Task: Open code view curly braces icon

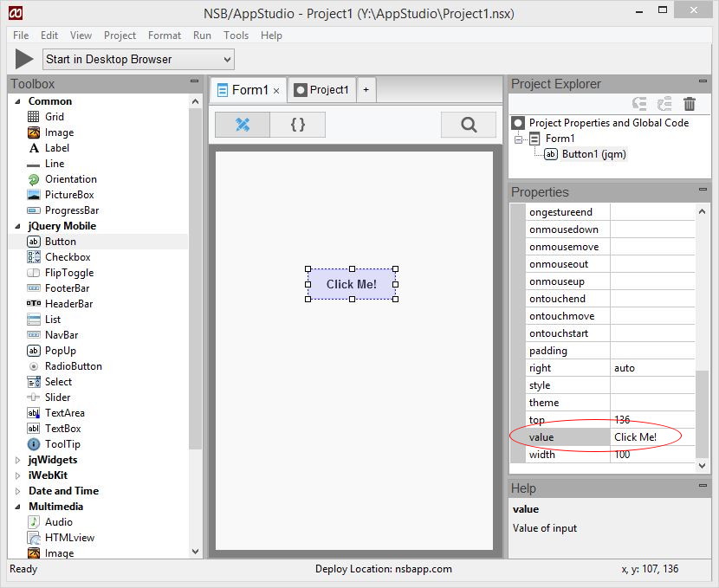Action: click(x=298, y=124)
